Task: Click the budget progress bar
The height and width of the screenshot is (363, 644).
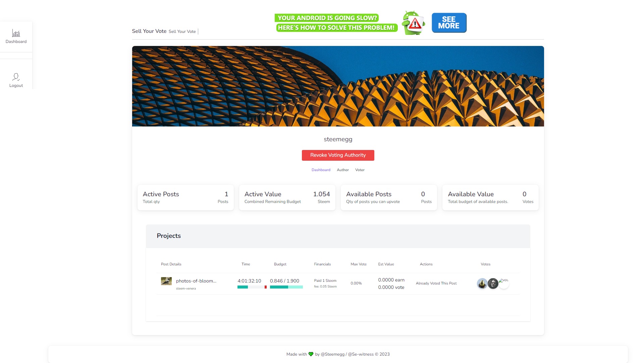Action: pyautogui.click(x=286, y=287)
